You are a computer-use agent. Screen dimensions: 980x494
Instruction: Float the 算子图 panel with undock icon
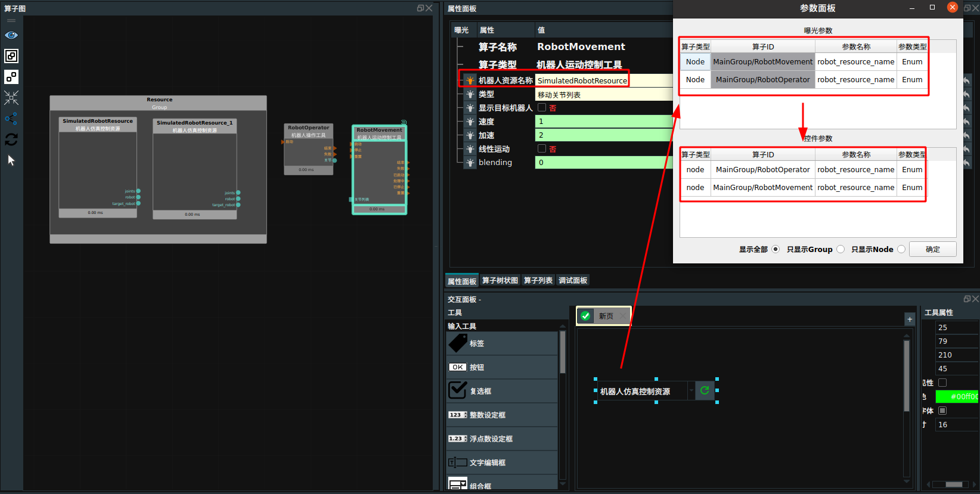[420, 8]
